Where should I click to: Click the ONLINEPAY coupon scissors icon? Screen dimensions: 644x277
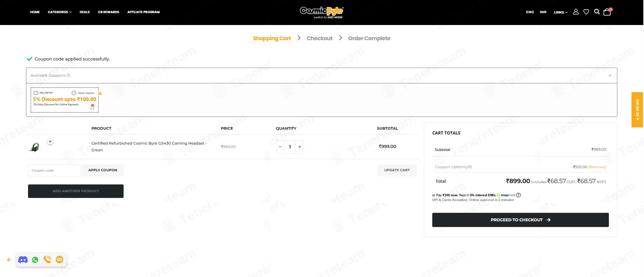(100, 93)
